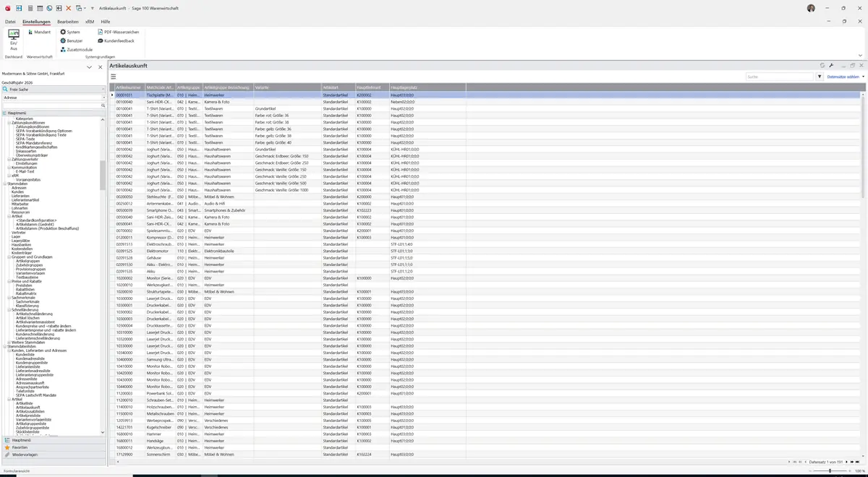Screen dimensions: 868x477
Task: Open Zusatzmodule in the ribbon
Action: pos(77,50)
